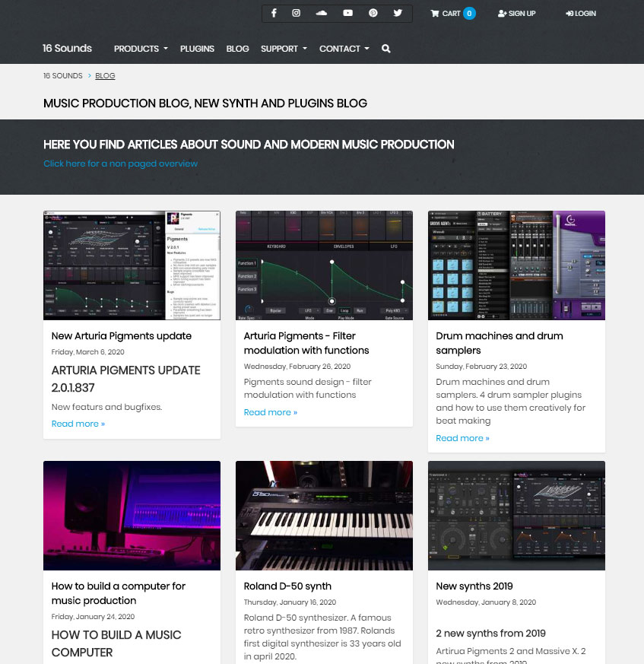The height and width of the screenshot is (664, 644).
Task: Go to the Plugins page
Action: (x=197, y=49)
